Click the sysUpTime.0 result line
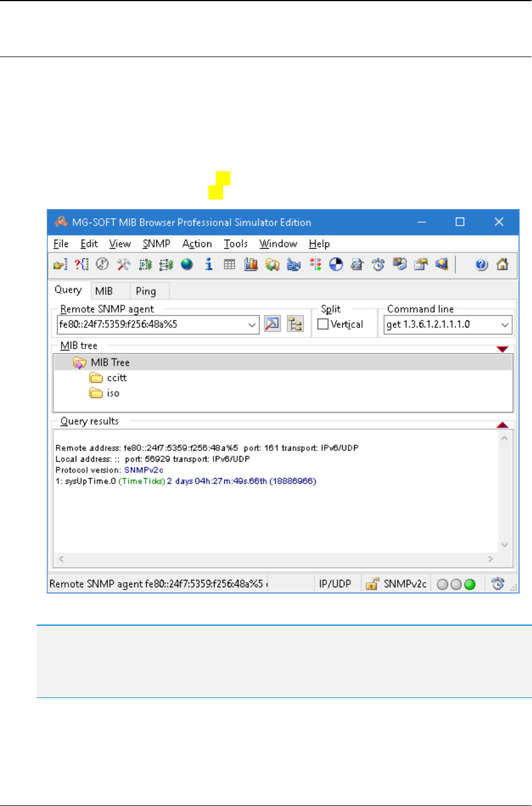 coord(186,482)
